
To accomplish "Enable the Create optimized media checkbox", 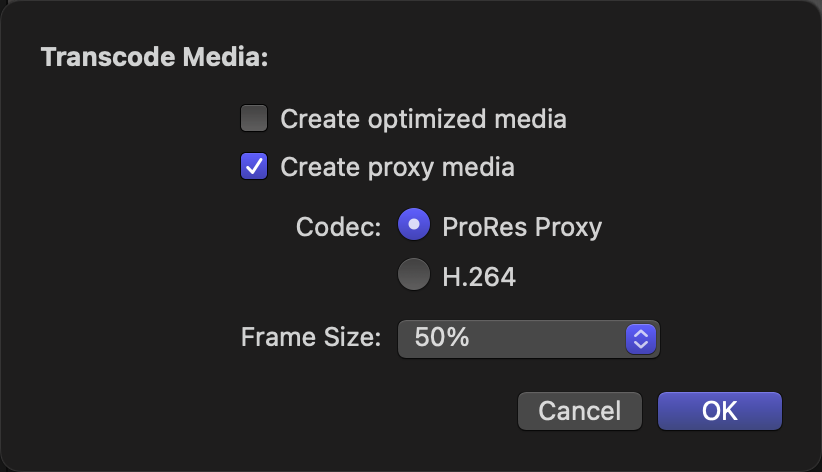I will point(254,118).
